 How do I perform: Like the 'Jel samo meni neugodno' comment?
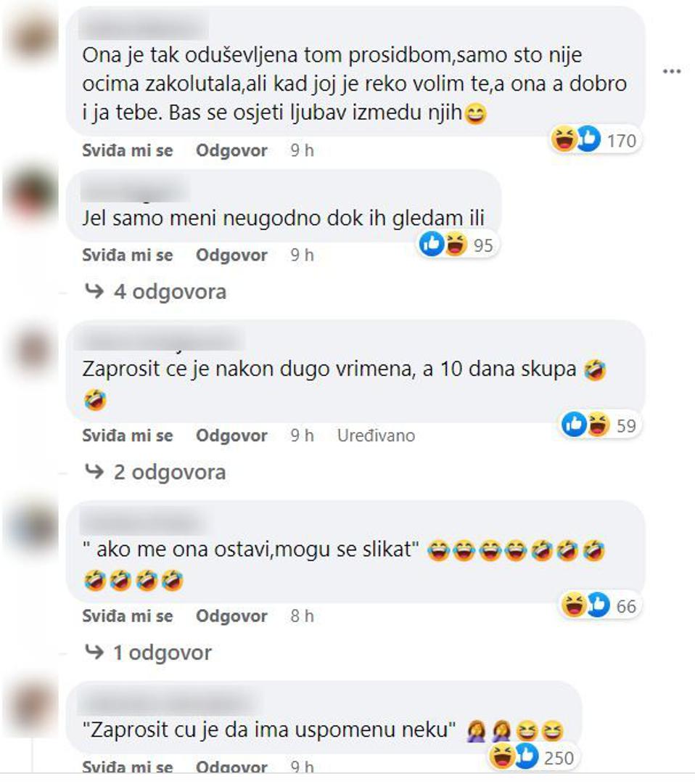128,255
